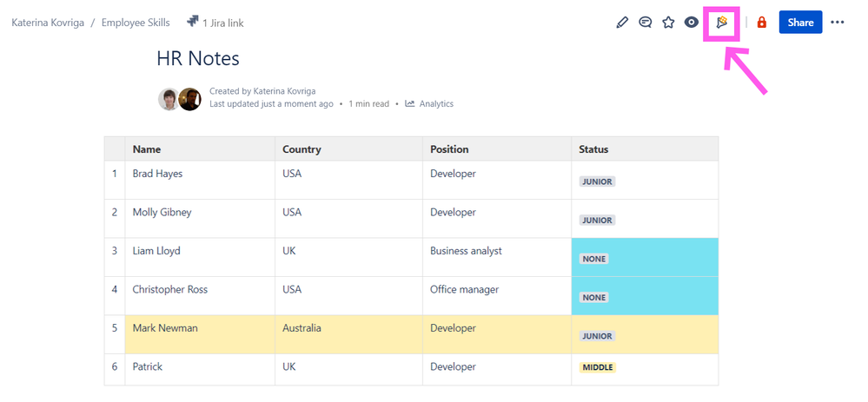Viewport: 868px width, 402px height.
Task: Open the 1 Jira link indicator
Action: (215, 23)
